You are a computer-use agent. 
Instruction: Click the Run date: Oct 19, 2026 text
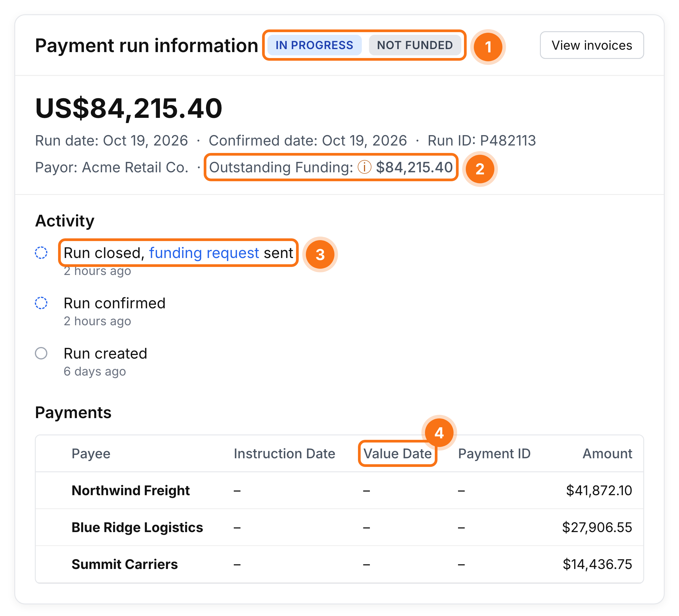click(111, 140)
